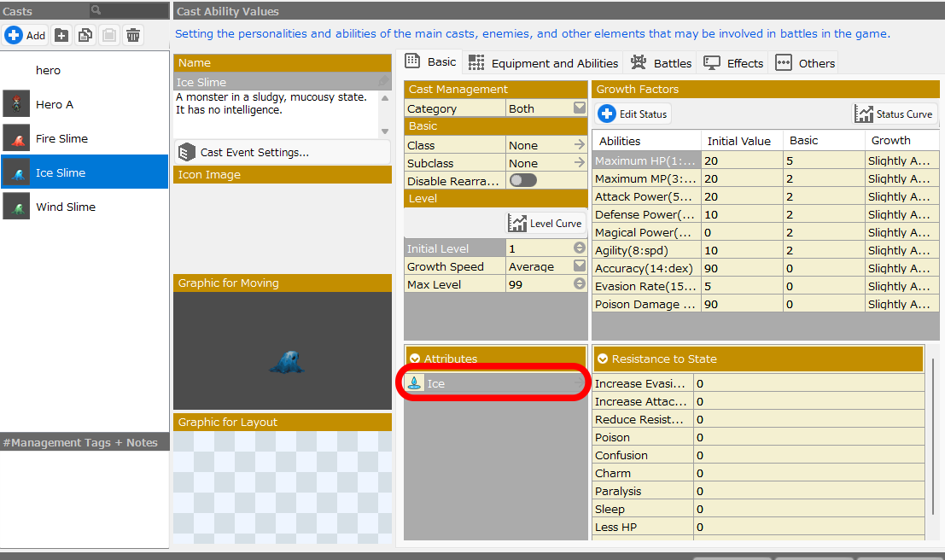945x560 pixels.
Task: Click the Casts search field
Action: tap(130, 10)
